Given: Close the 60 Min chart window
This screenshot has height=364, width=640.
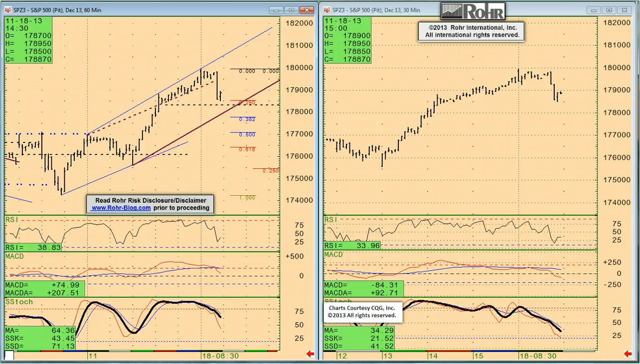Looking at the screenshot, I should point(308,10).
